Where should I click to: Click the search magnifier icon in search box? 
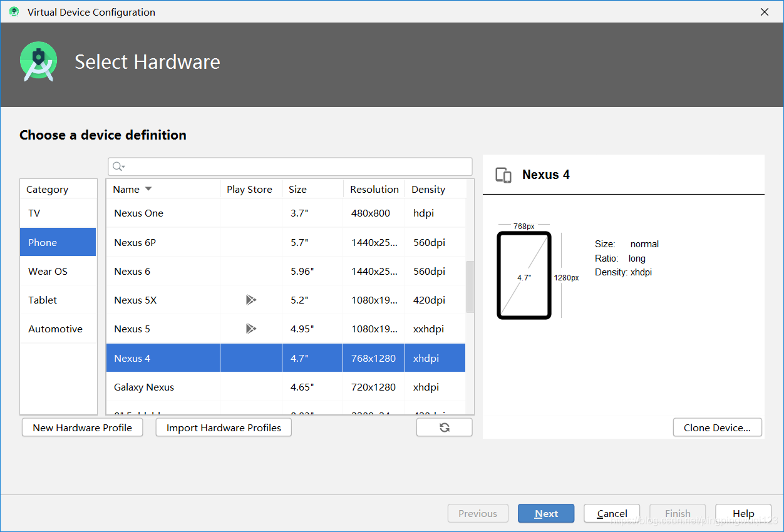(118, 166)
